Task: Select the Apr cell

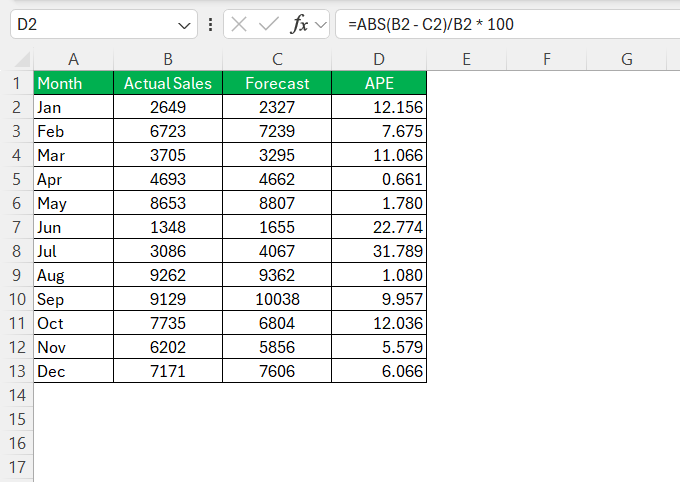Action: pos(73,179)
